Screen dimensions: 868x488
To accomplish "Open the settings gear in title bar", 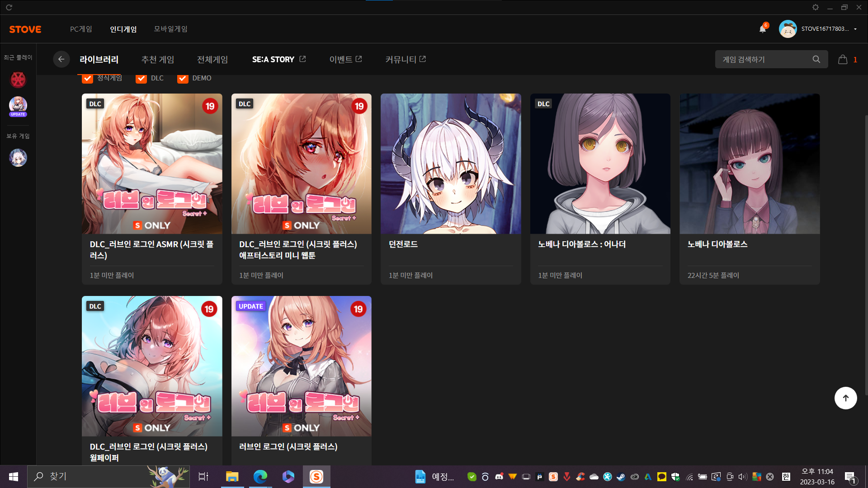I will 815,7.
